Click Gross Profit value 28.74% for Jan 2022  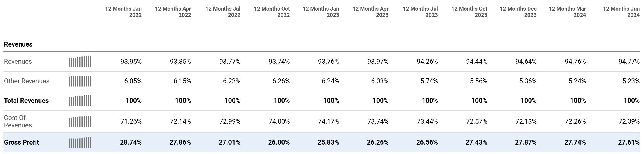tap(131, 143)
